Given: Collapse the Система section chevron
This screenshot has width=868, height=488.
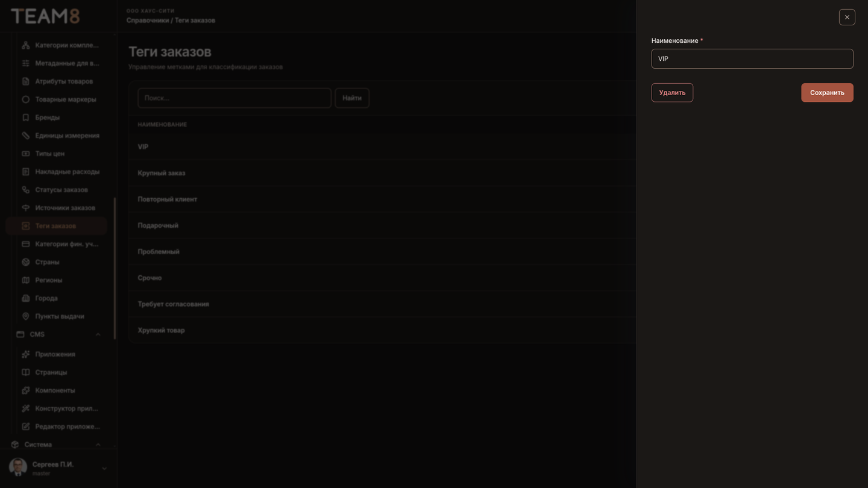Looking at the screenshot, I should click(x=98, y=445).
